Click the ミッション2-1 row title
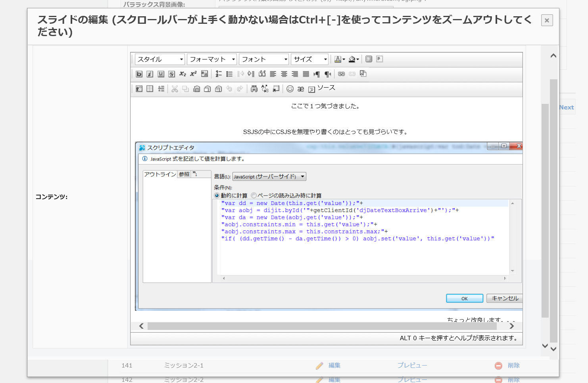Screen dimensions: 588x383 (x=184, y=366)
